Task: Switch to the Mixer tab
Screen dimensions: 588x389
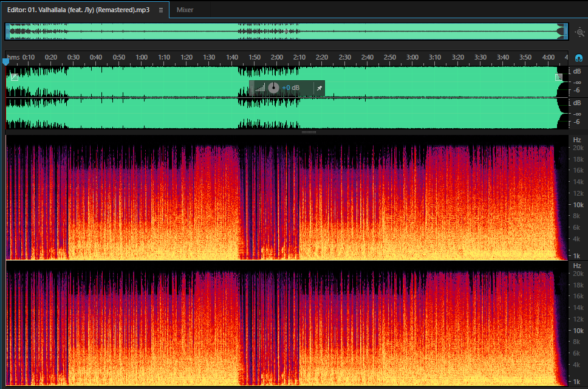Action: click(185, 10)
